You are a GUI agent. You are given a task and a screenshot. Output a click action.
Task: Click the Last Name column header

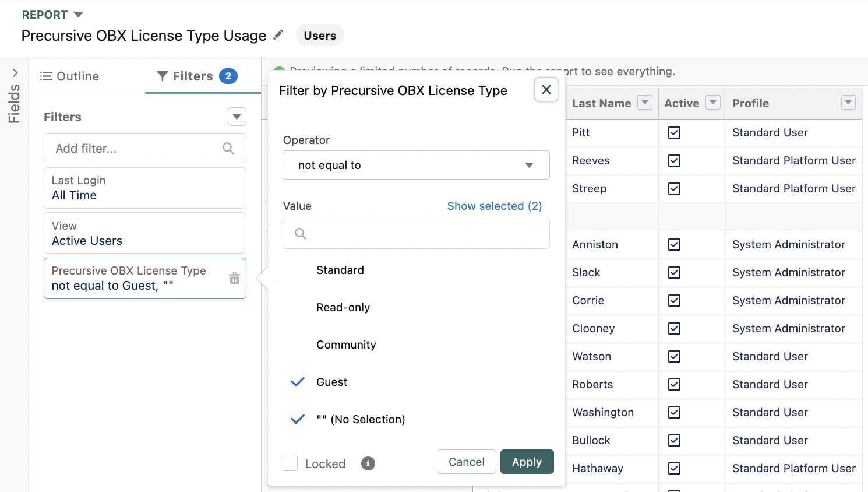601,103
